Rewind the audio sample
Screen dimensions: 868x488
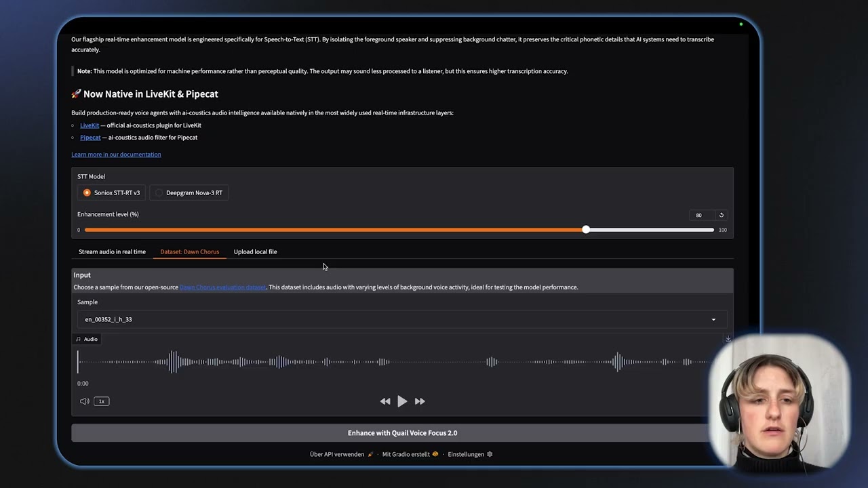click(385, 401)
